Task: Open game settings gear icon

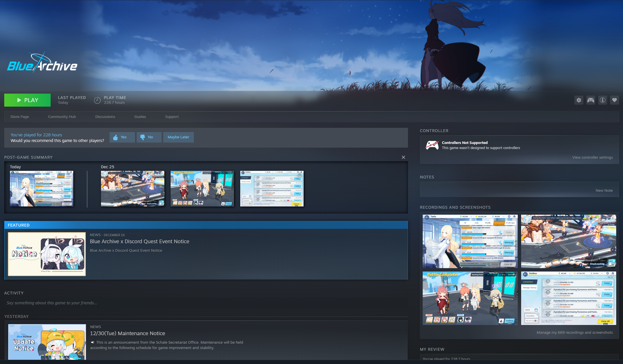Action: (x=579, y=100)
